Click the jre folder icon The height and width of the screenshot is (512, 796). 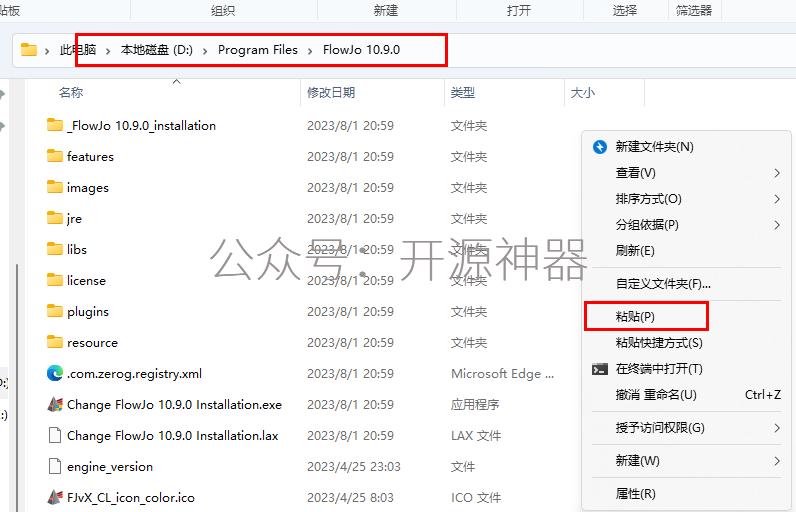click(55, 218)
